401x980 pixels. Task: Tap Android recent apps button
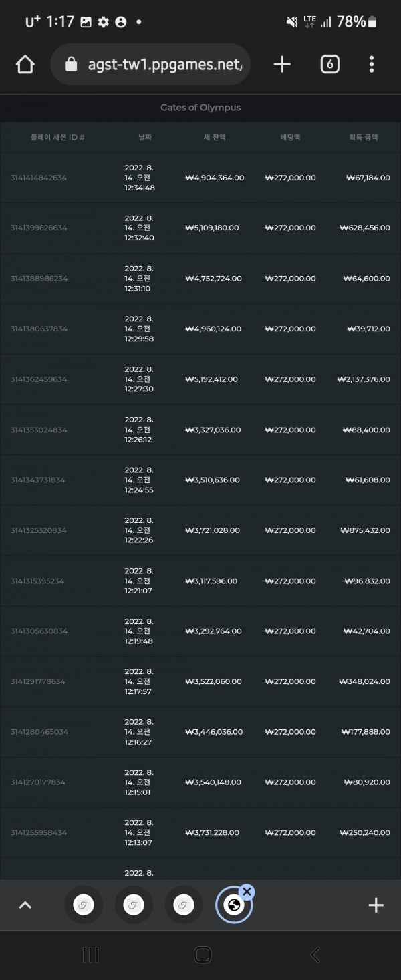pos(90,955)
